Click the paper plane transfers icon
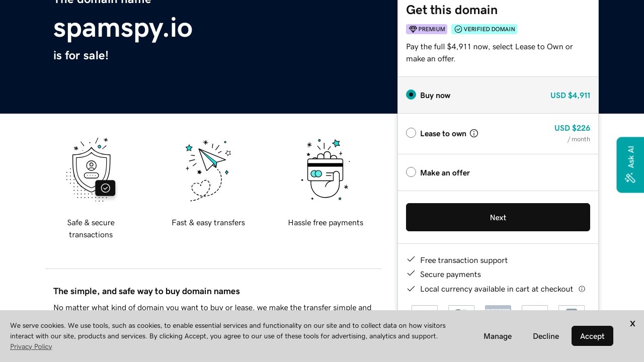This screenshot has height=362, width=644. [x=208, y=169]
